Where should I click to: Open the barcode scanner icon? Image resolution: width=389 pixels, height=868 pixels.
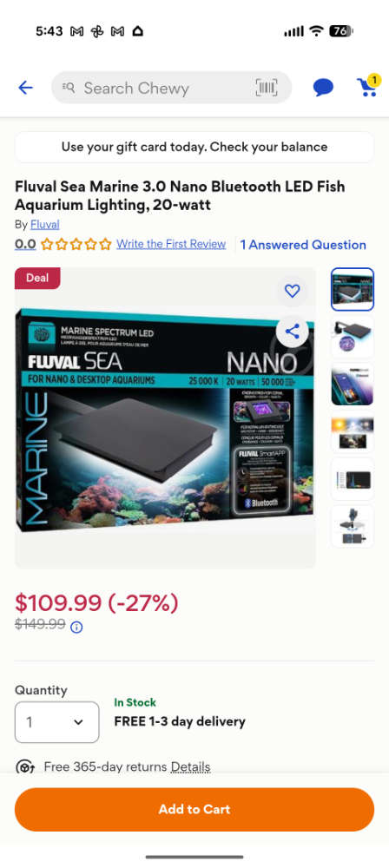point(267,88)
